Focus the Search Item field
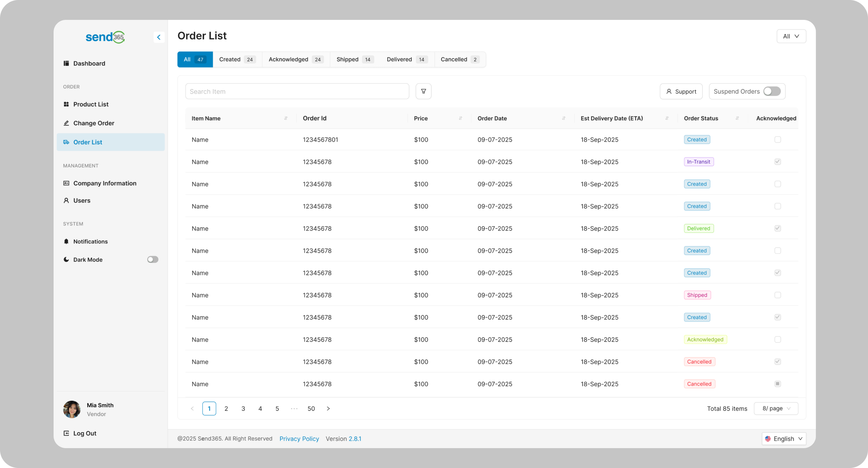Image resolution: width=868 pixels, height=468 pixels. pos(297,92)
